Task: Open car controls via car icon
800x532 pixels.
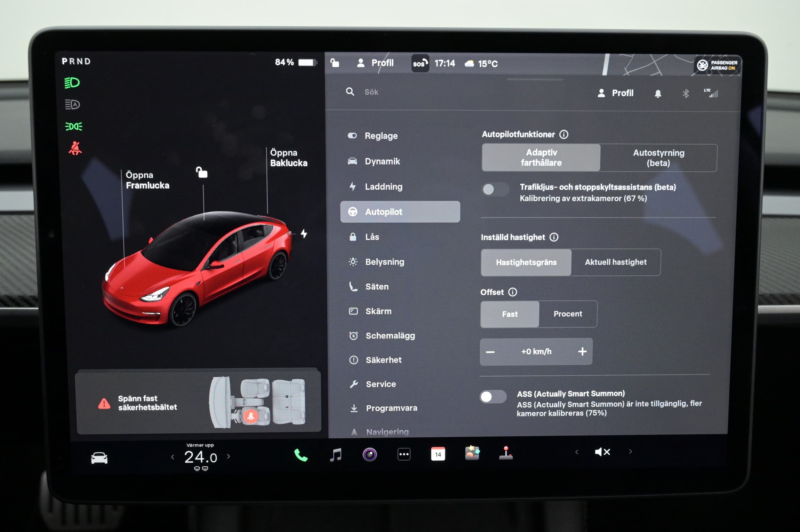Action: pos(99,458)
